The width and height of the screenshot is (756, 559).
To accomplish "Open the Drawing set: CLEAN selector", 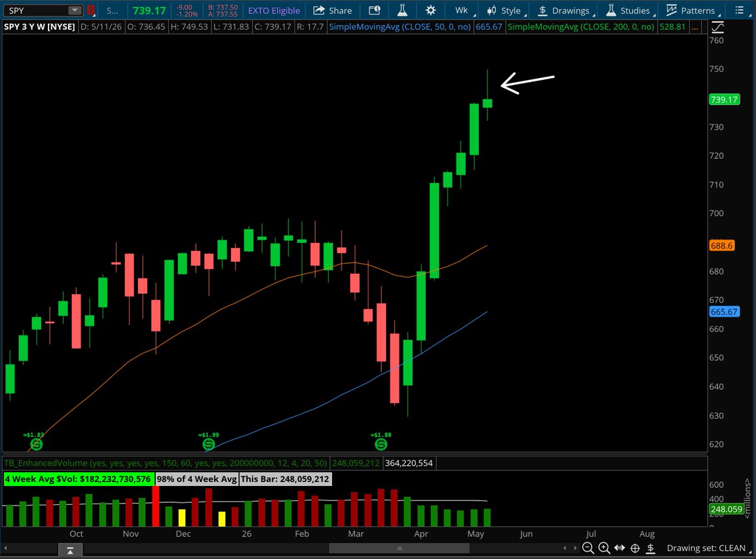I will [x=707, y=548].
